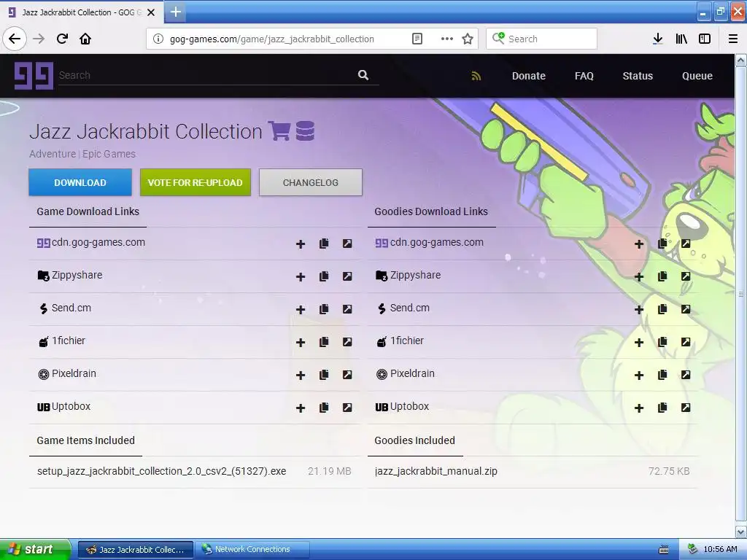Show sidebars icon in toolbar
This screenshot has width=747, height=560.
pyautogui.click(x=705, y=39)
